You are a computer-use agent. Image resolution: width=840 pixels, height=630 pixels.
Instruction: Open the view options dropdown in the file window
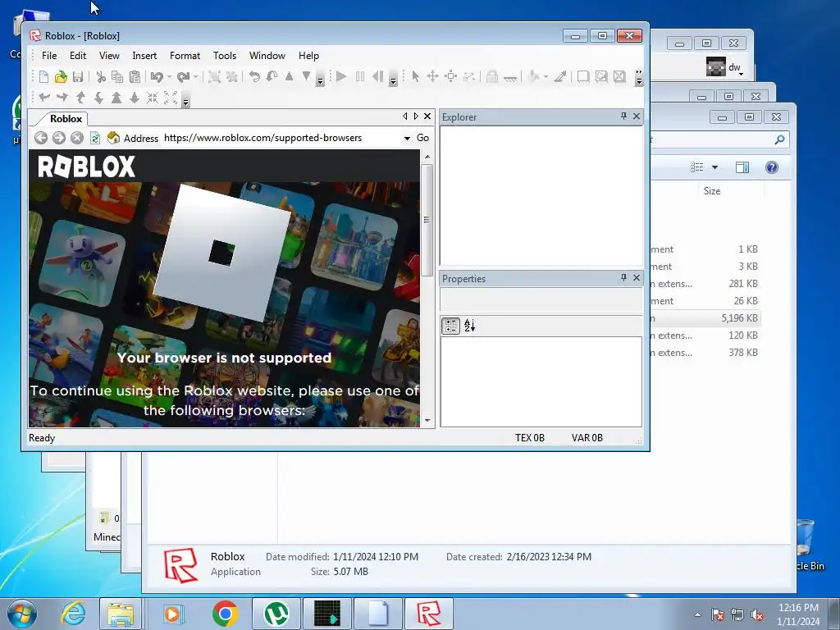(714, 167)
